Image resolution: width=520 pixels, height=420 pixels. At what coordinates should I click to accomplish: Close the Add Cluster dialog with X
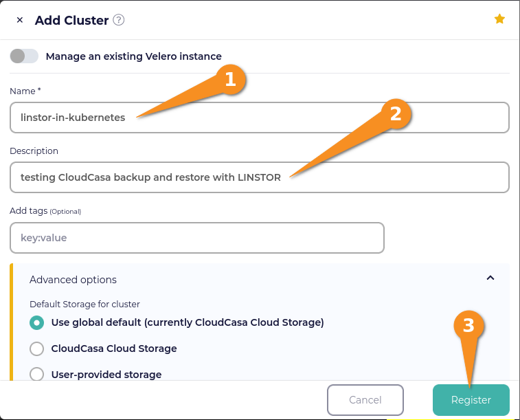tap(19, 20)
